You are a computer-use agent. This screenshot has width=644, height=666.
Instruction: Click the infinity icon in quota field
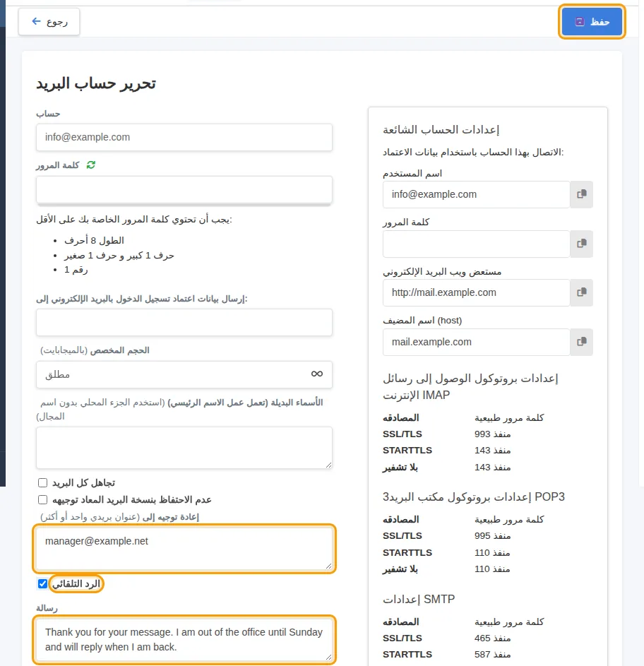(317, 374)
